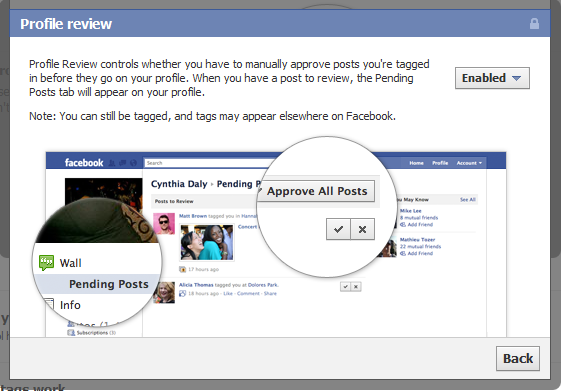Screen dimensions: 561x391
Task: Open the Enabled dropdown for Profile Review
Action: 492,78
